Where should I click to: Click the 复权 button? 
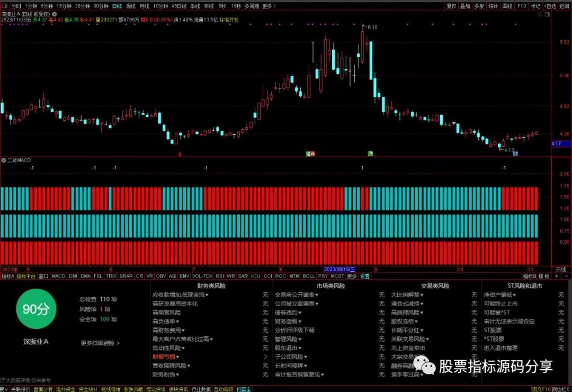pos(452,6)
